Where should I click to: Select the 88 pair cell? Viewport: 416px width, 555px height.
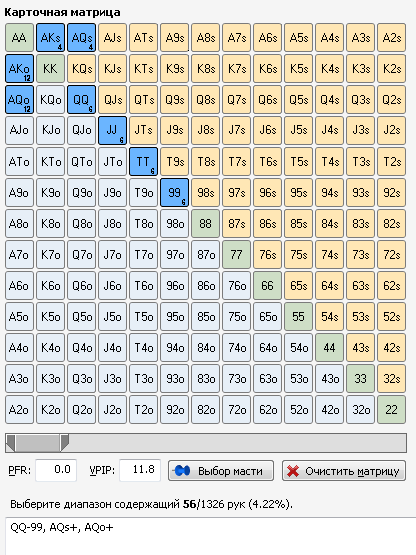(x=205, y=224)
